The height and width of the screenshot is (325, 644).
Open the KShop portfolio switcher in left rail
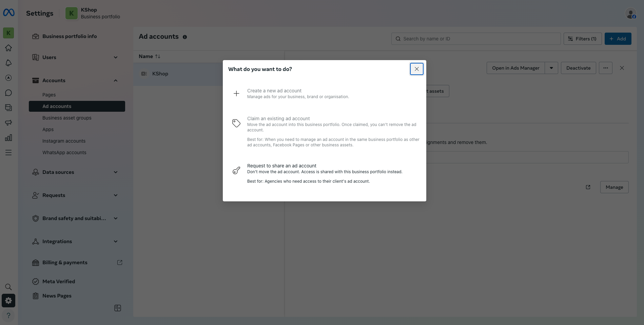(8, 33)
